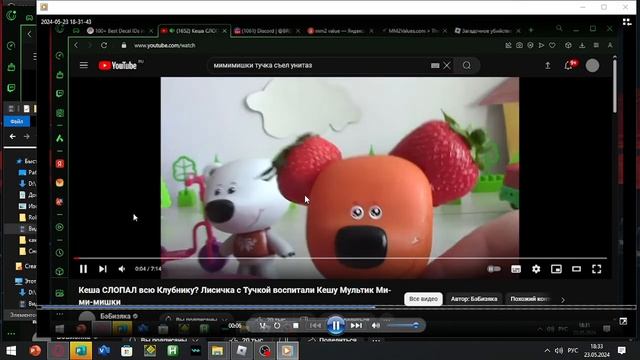Open the Aria icon in Opera sidebar
Screen dimensions: 640x360
point(60,138)
